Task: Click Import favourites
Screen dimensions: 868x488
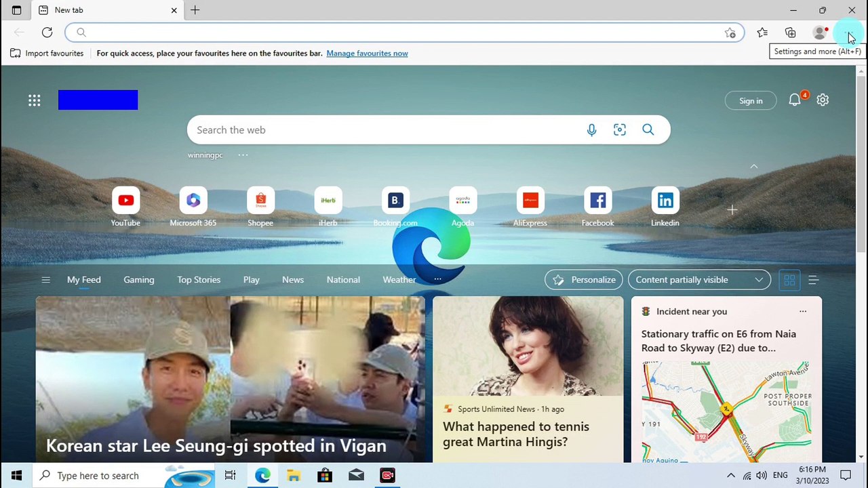Action: 47,54
